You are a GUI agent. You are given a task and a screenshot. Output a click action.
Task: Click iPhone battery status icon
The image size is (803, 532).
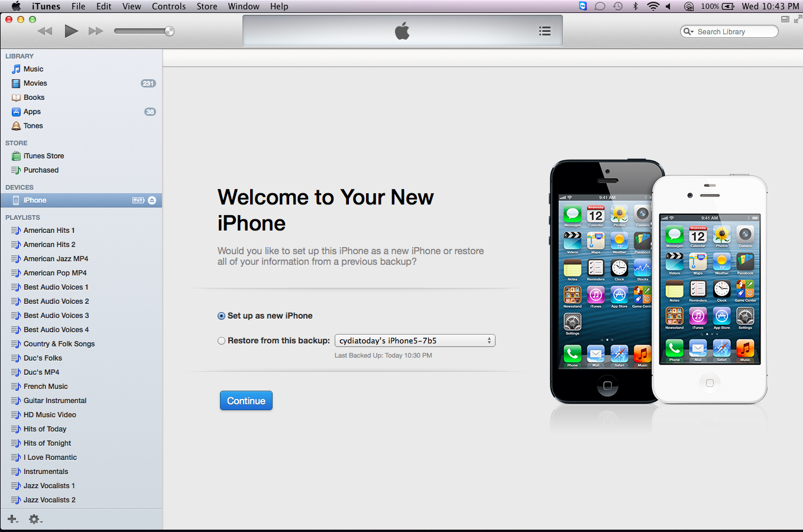tap(138, 200)
